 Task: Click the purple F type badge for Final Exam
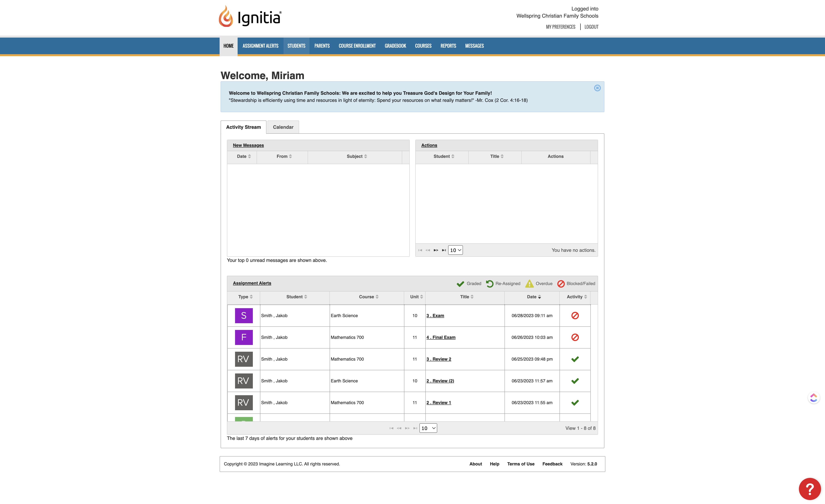click(x=244, y=337)
